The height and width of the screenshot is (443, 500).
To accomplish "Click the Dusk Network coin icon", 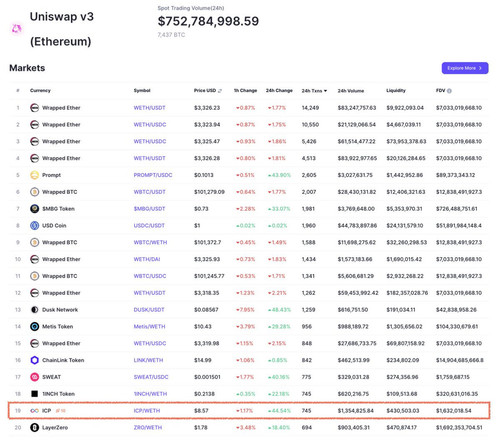I will (34, 310).
